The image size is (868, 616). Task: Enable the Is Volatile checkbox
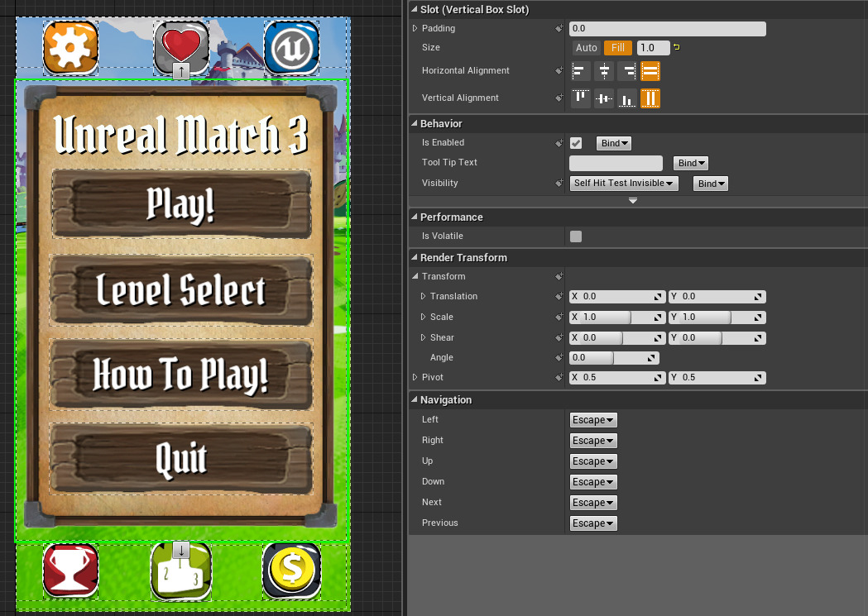click(x=576, y=236)
